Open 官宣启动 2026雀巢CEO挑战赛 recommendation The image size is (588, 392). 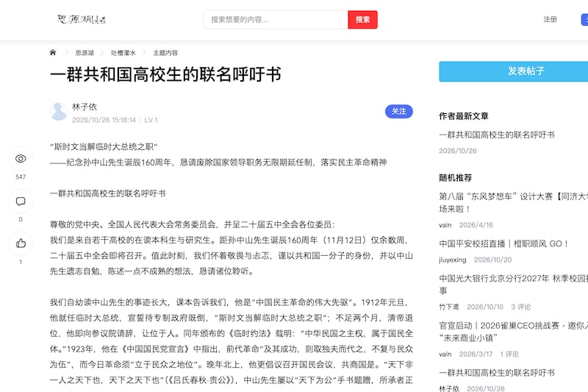(513, 332)
